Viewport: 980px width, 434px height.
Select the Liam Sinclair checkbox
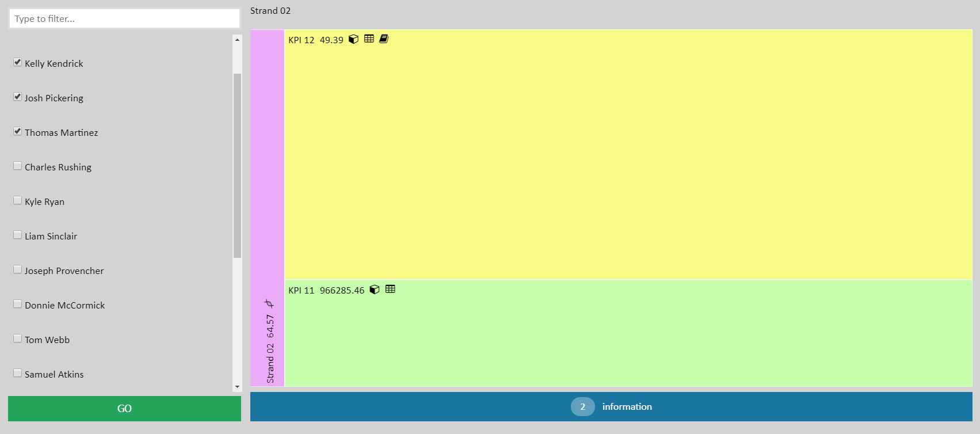18,235
